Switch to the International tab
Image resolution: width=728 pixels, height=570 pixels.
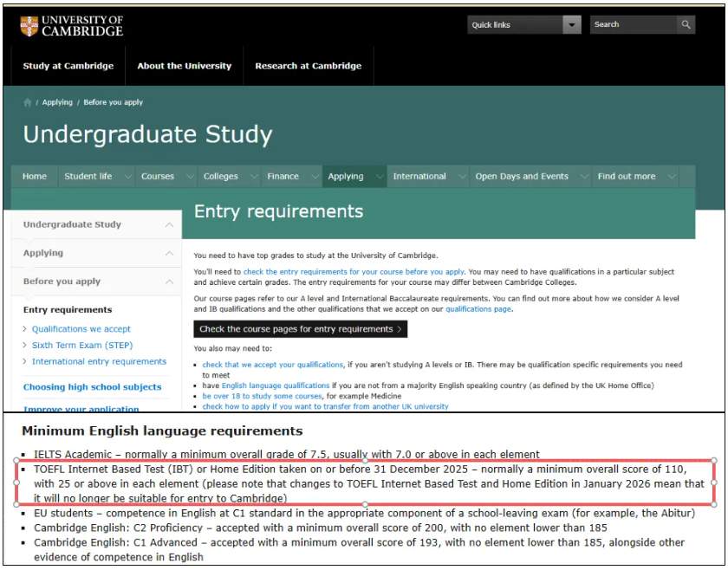coord(419,177)
